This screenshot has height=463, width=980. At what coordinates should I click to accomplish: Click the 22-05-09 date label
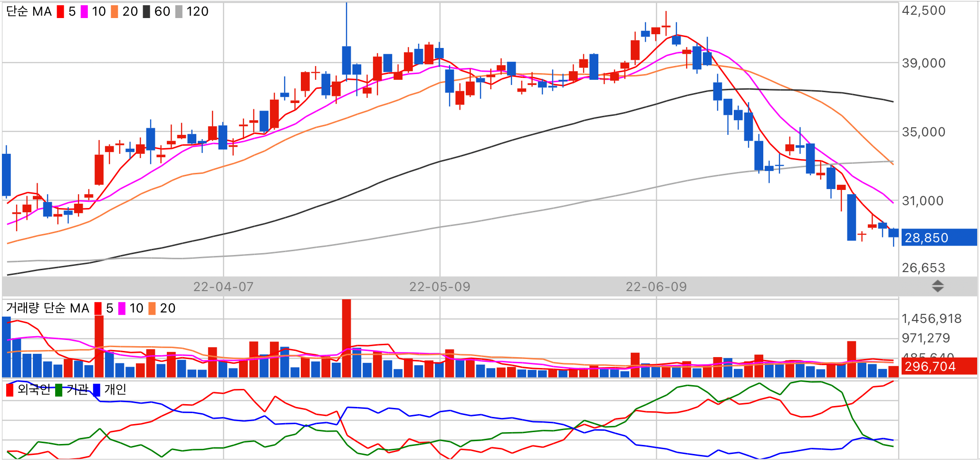tap(440, 287)
